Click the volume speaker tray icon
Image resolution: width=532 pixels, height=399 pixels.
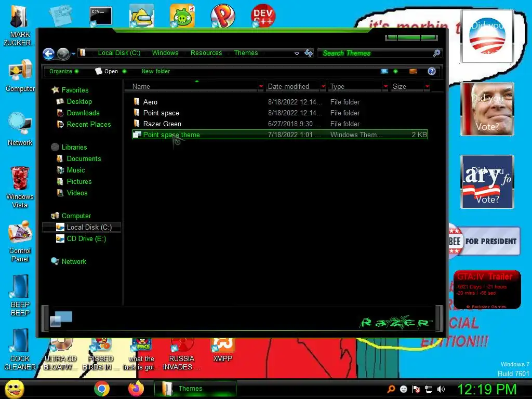coord(441,389)
